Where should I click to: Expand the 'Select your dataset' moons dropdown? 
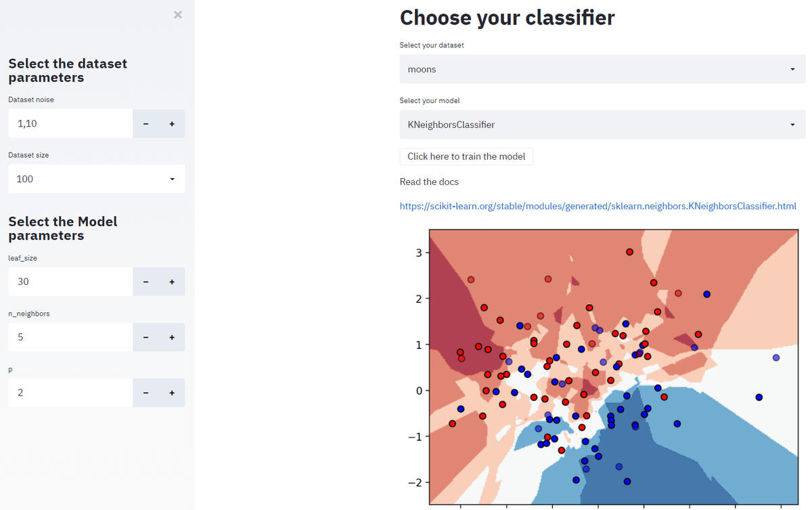click(x=602, y=69)
